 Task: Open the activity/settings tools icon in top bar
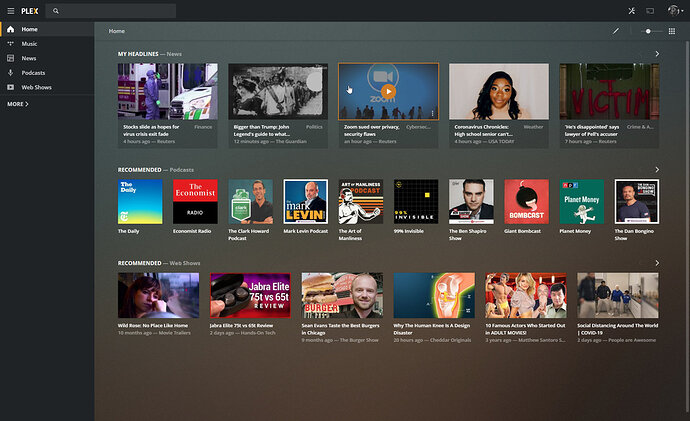pyautogui.click(x=631, y=11)
